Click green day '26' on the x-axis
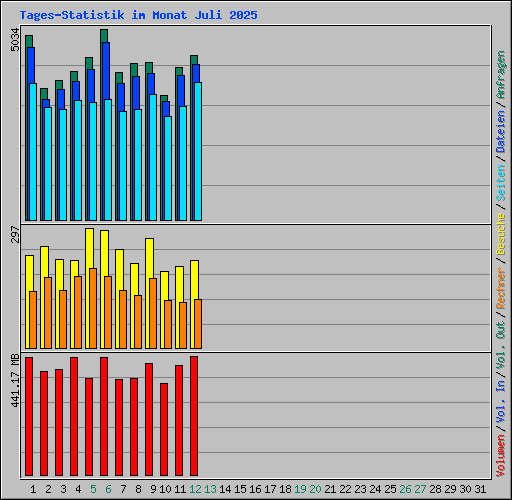512x500 pixels. pyautogui.click(x=405, y=489)
